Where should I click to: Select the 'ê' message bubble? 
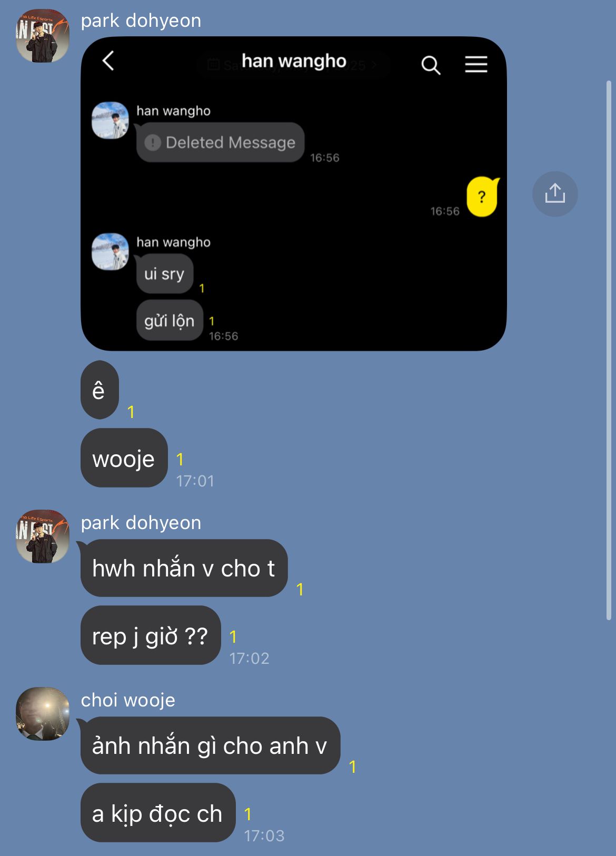click(100, 390)
